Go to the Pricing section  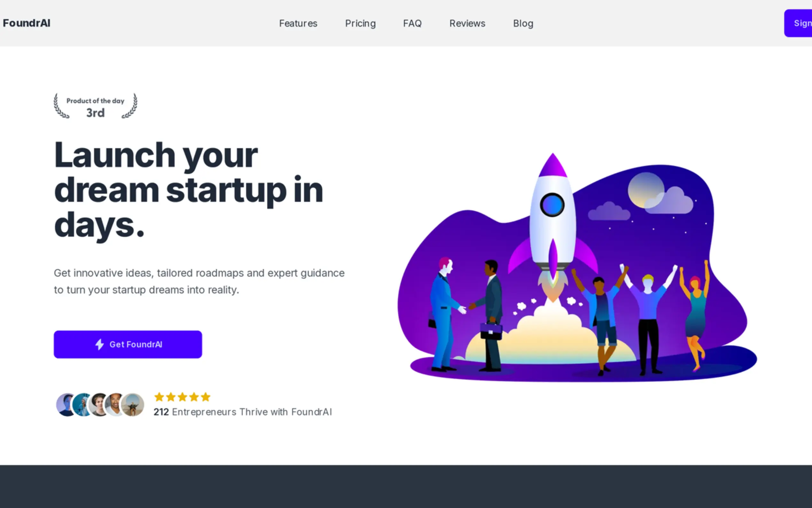tap(360, 24)
